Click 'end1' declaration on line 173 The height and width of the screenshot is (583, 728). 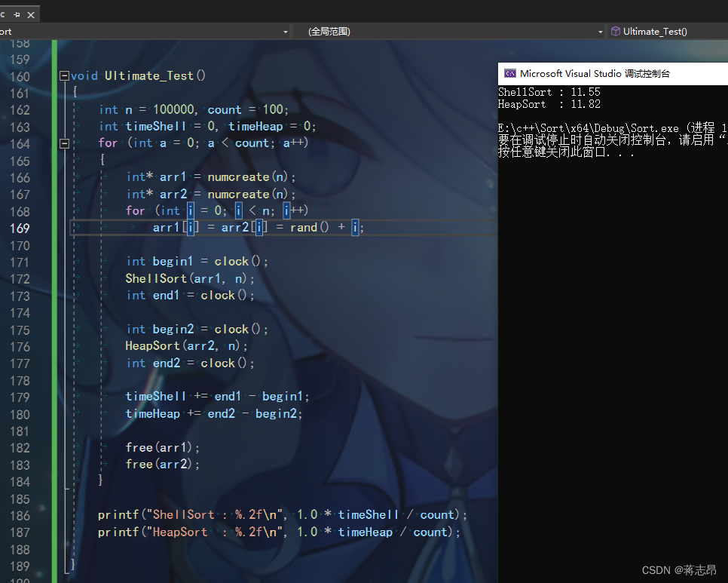click(x=166, y=296)
